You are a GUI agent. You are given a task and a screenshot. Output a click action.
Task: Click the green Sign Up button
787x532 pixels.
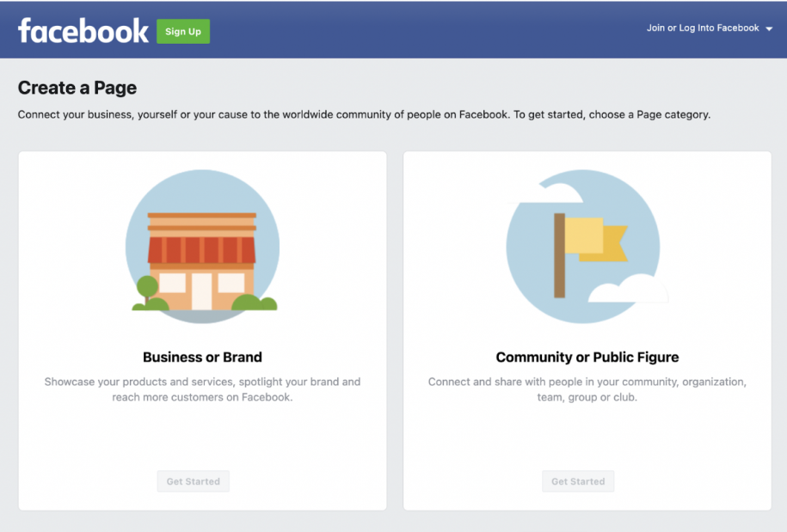click(x=183, y=31)
